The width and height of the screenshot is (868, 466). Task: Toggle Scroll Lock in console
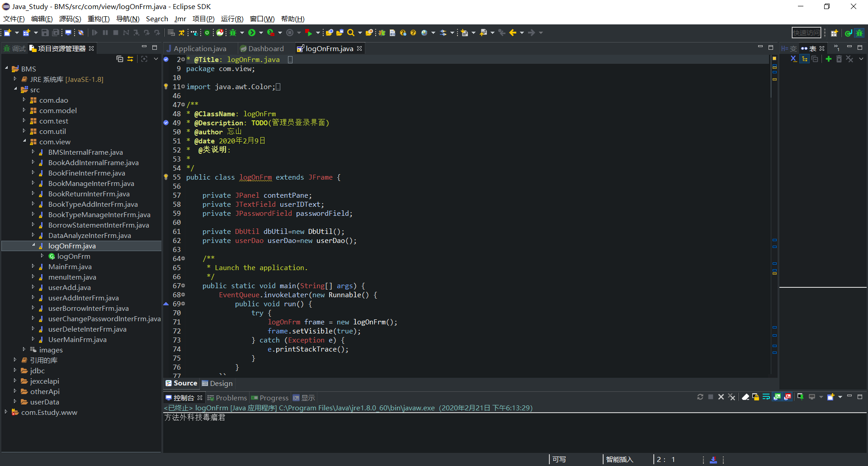pos(755,397)
